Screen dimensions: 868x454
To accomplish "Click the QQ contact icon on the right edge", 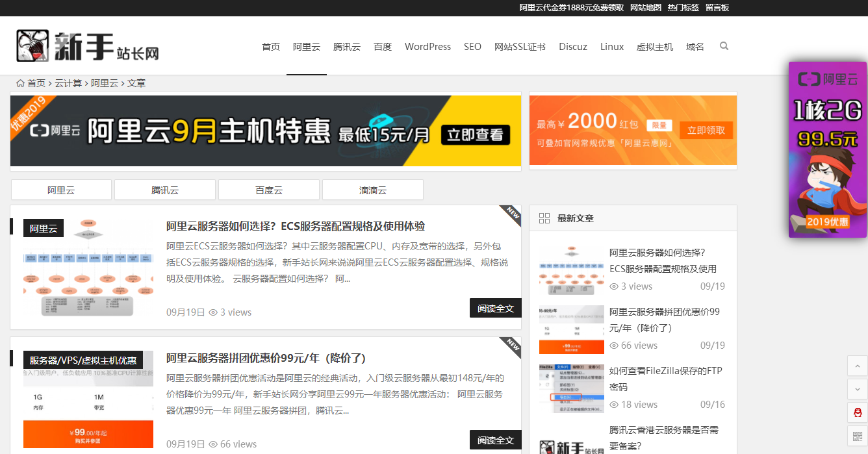I will (x=858, y=412).
